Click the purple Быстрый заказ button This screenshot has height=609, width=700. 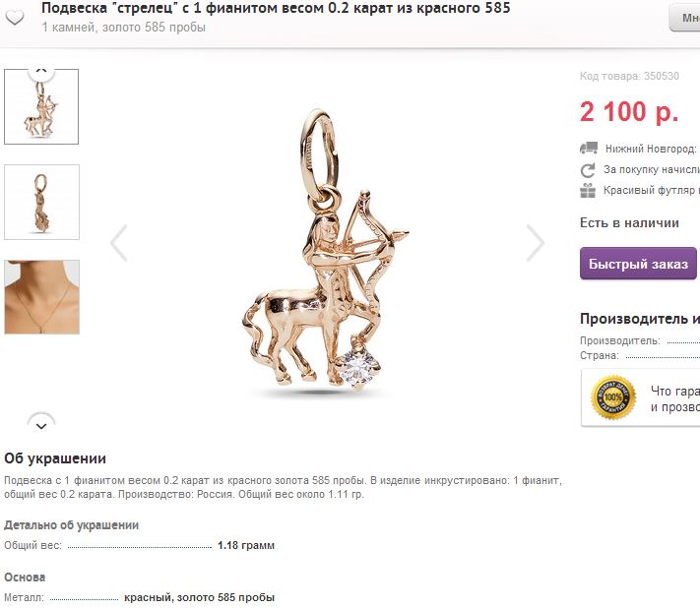pyautogui.click(x=638, y=264)
